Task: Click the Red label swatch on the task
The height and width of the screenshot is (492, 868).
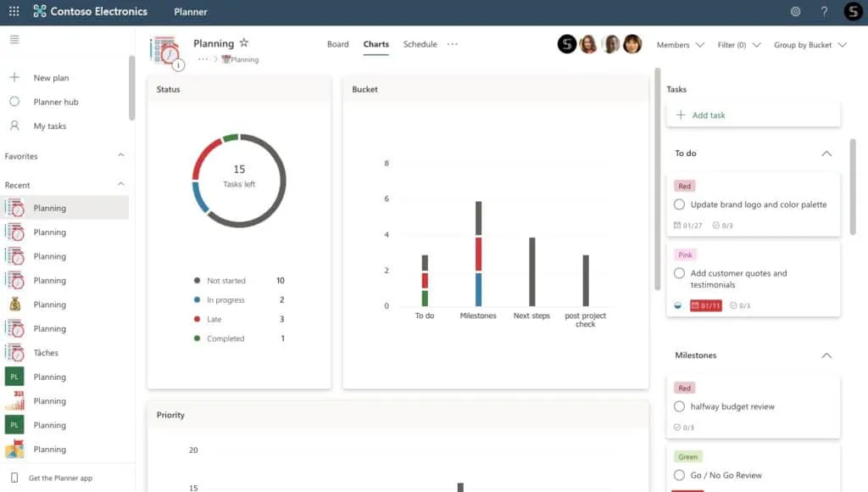Action: pyautogui.click(x=685, y=185)
